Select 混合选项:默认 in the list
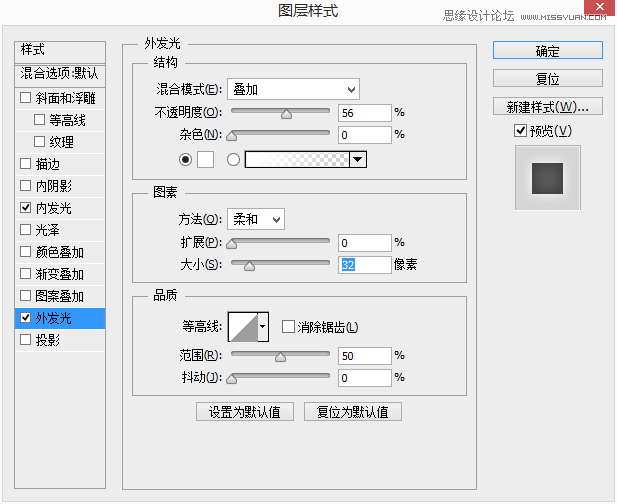Screen dimensions: 617x504 pos(60,74)
